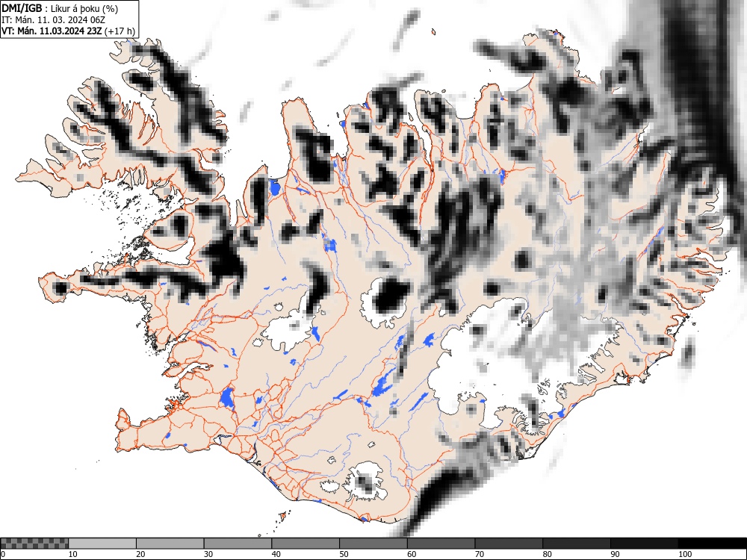
Task: Click the 70-80 percent legend swatch
Action: pyautogui.click(x=509, y=544)
